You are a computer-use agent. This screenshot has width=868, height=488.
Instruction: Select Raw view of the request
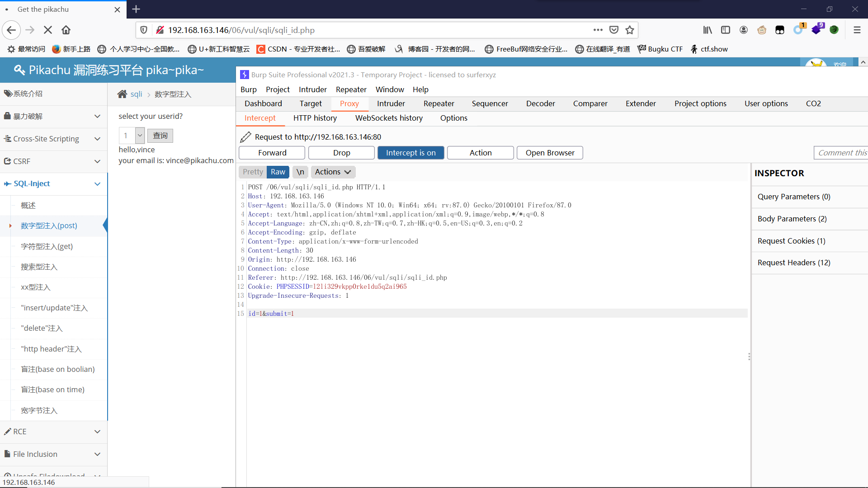pos(278,172)
